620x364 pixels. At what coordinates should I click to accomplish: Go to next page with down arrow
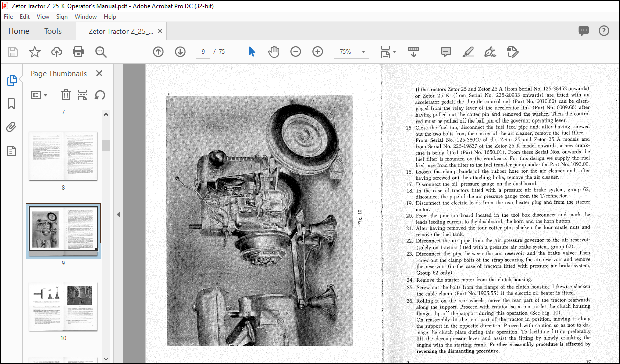coord(180,52)
